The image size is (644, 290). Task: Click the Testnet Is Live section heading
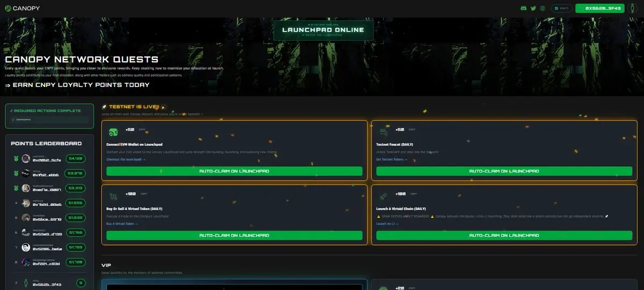(134, 107)
